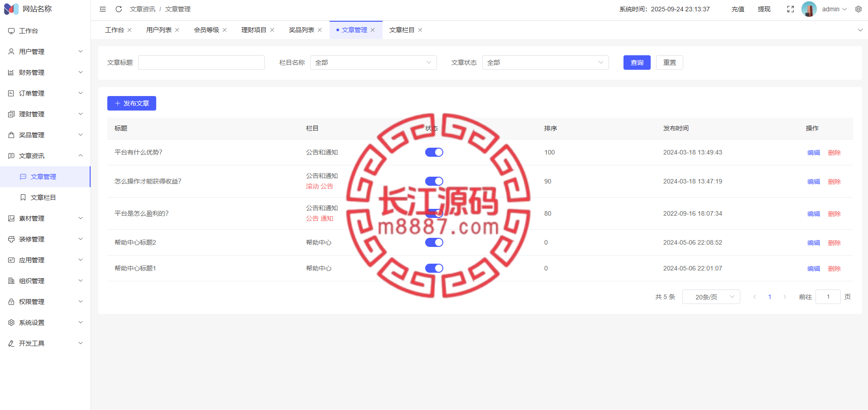Click the 奖品管理 bag icon
Image resolution: width=868 pixels, height=410 pixels.
pyautogui.click(x=11, y=135)
